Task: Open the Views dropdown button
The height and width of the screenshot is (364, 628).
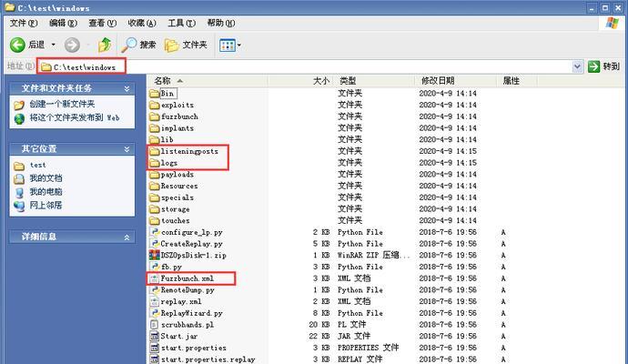Action: 230,45
